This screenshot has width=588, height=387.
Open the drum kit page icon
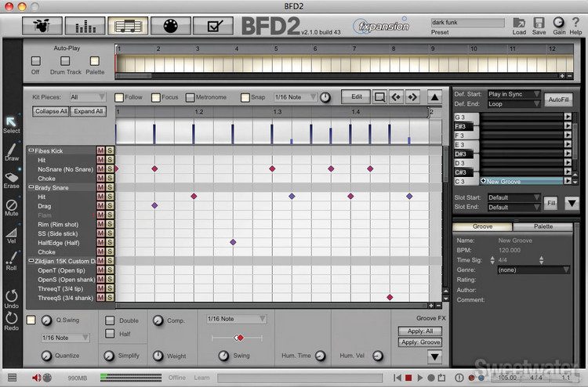[42, 26]
